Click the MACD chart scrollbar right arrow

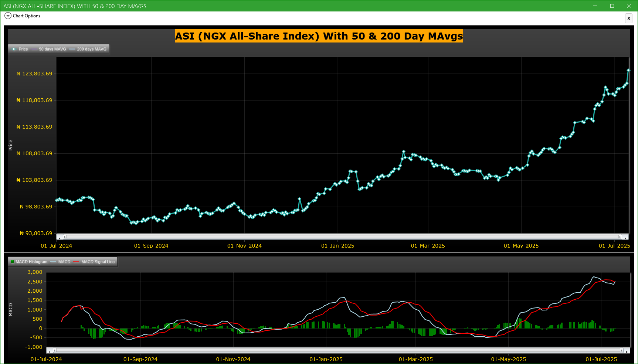627,350
